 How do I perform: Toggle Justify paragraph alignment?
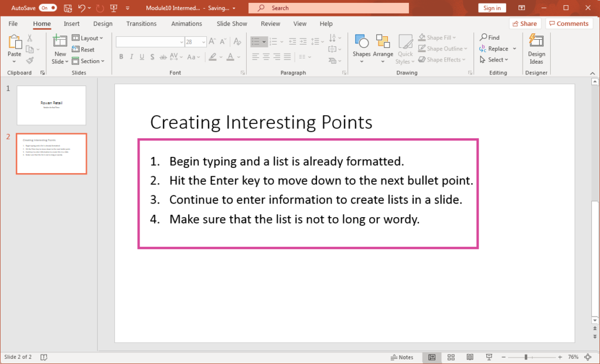click(x=287, y=57)
